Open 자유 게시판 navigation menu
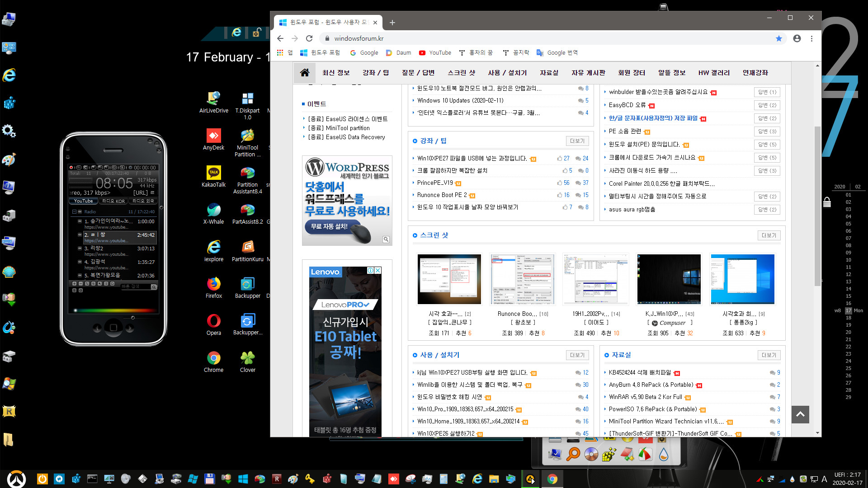Screen dimensions: 868x488 tap(588, 73)
